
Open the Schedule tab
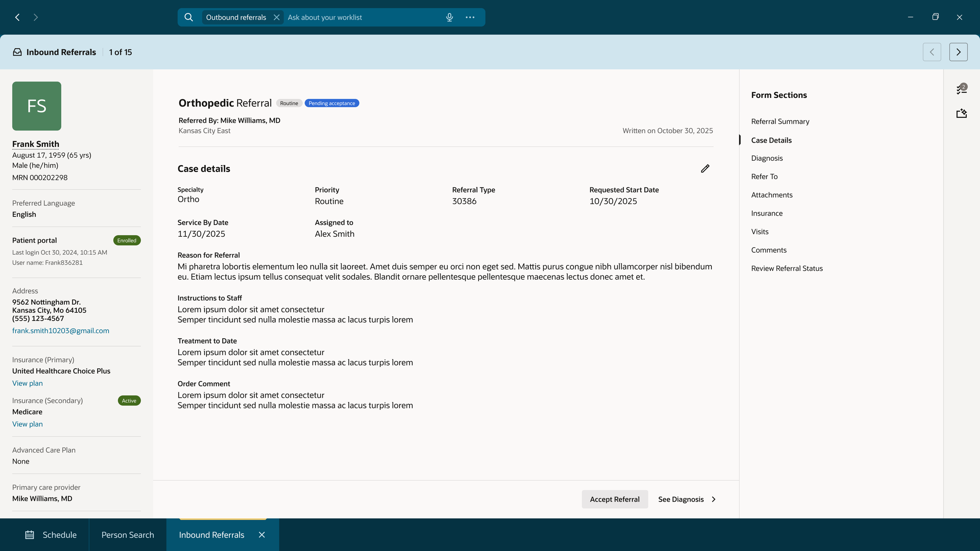[51, 535]
